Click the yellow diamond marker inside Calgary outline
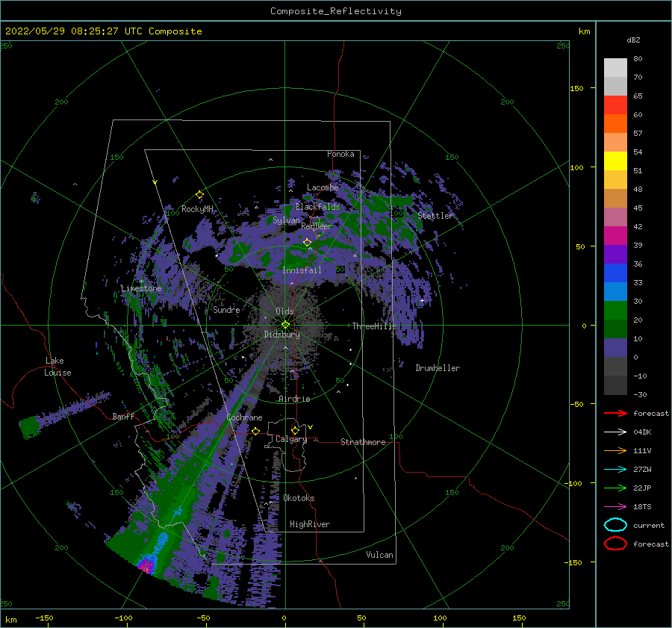The height and width of the screenshot is (628, 672). click(295, 430)
